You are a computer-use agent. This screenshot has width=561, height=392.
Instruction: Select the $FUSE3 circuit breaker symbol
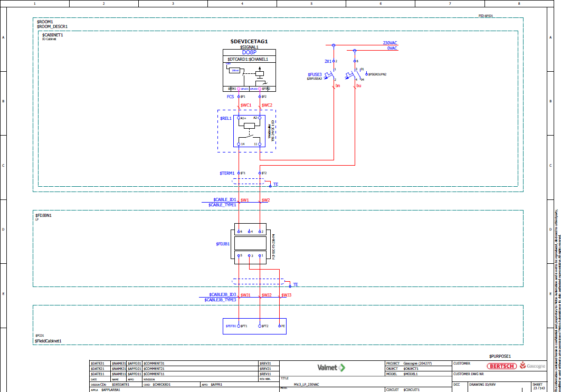pos(334,75)
